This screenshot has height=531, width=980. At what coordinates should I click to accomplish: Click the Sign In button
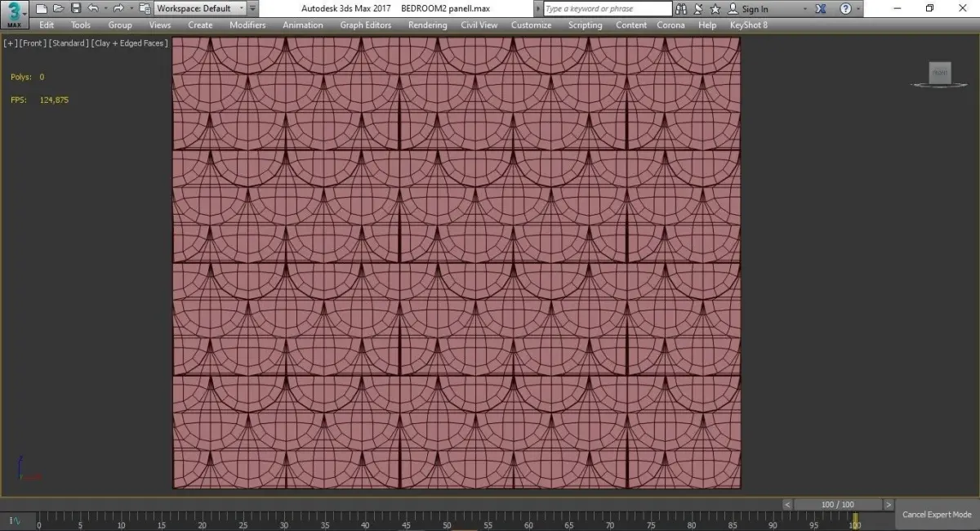pos(747,9)
